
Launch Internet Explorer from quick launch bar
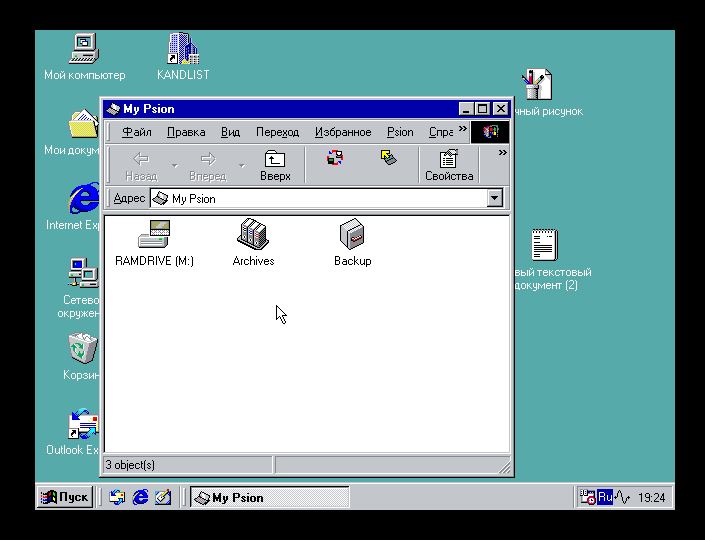[x=140, y=497]
